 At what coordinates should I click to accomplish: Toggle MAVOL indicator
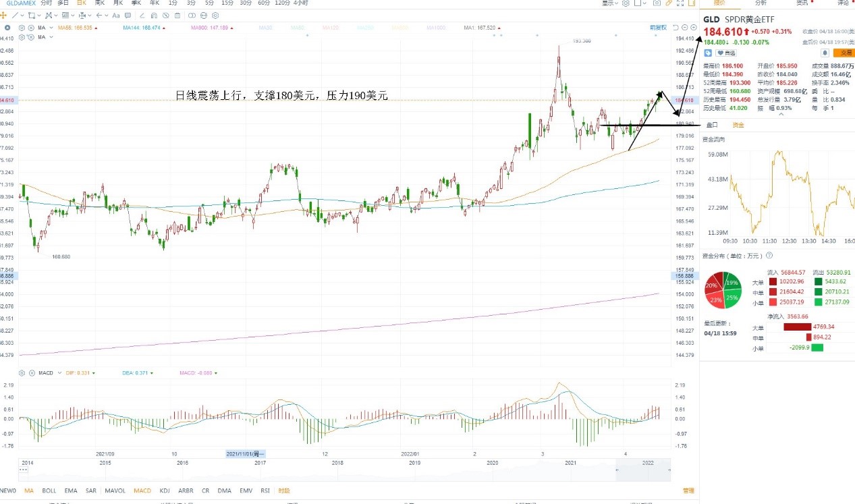pos(115,491)
